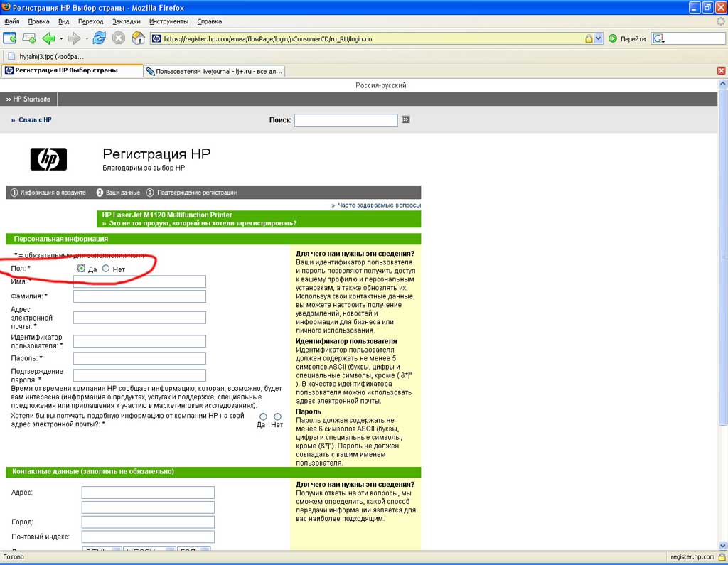The width and height of the screenshot is (728, 565).
Task: Click the HP Startseite link
Action: (28, 99)
